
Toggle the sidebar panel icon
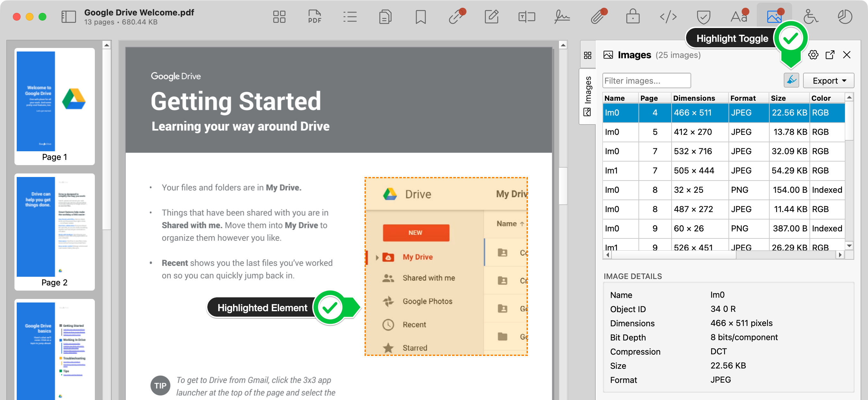[x=69, y=16]
